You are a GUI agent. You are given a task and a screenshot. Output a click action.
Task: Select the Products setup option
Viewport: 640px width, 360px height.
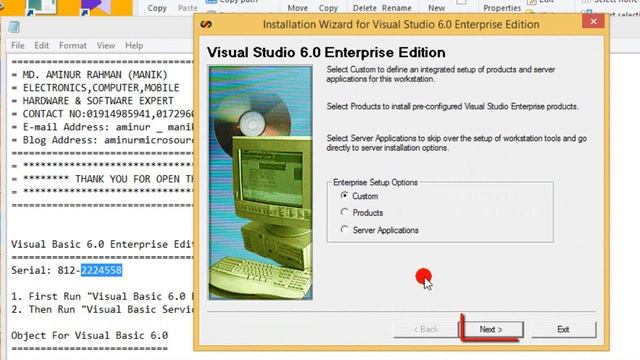pos(362,213)
